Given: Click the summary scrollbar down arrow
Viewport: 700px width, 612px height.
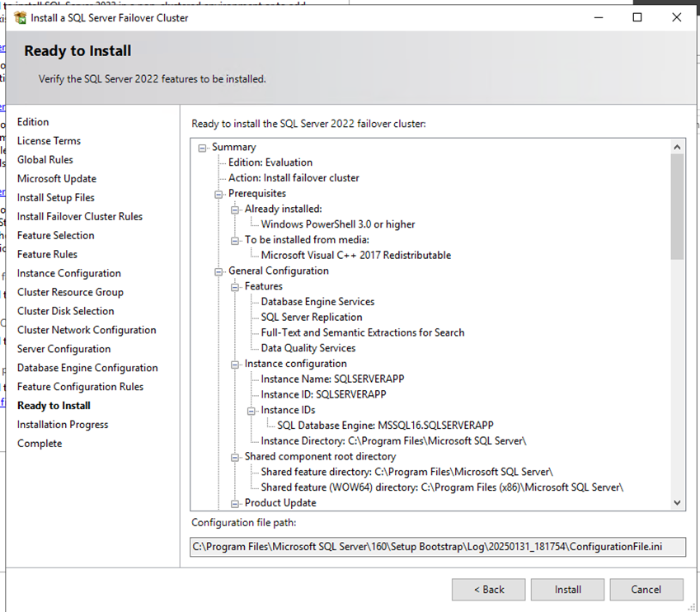Looking at the screenshot, I should 677,502.
